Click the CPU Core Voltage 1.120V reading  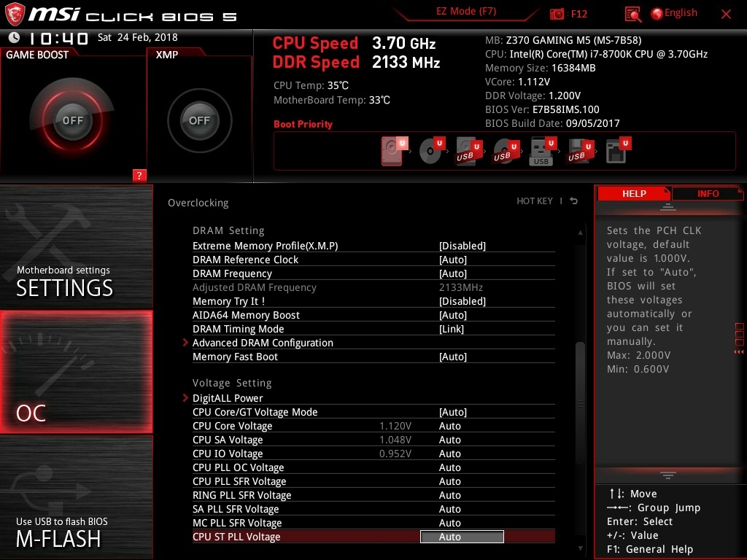pos(395,426)
